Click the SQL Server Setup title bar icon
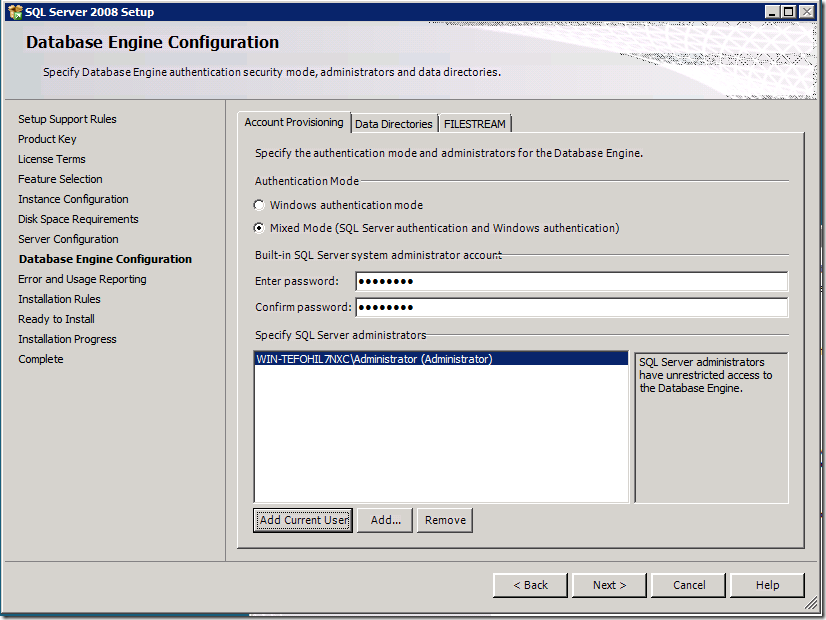 [x=15, y=12]
